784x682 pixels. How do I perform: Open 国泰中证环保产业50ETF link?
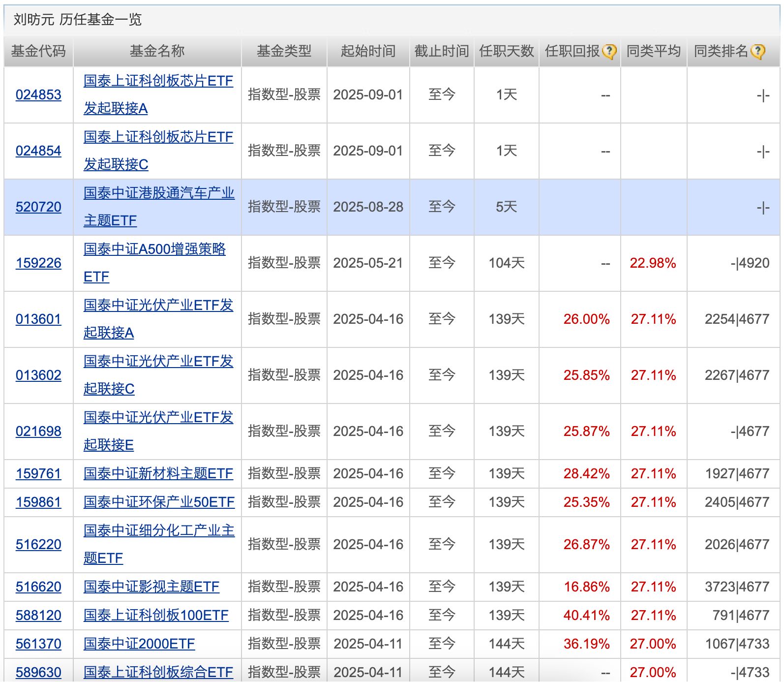click(159, 502)
